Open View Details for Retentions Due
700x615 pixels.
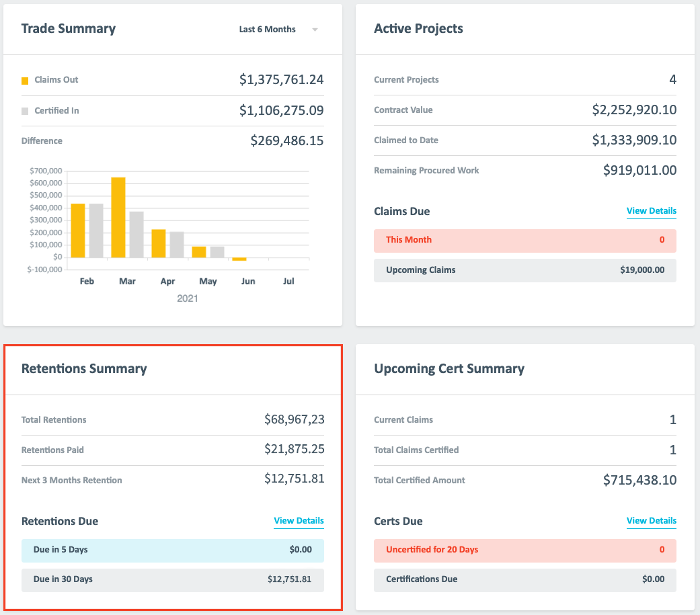(299, 521)
